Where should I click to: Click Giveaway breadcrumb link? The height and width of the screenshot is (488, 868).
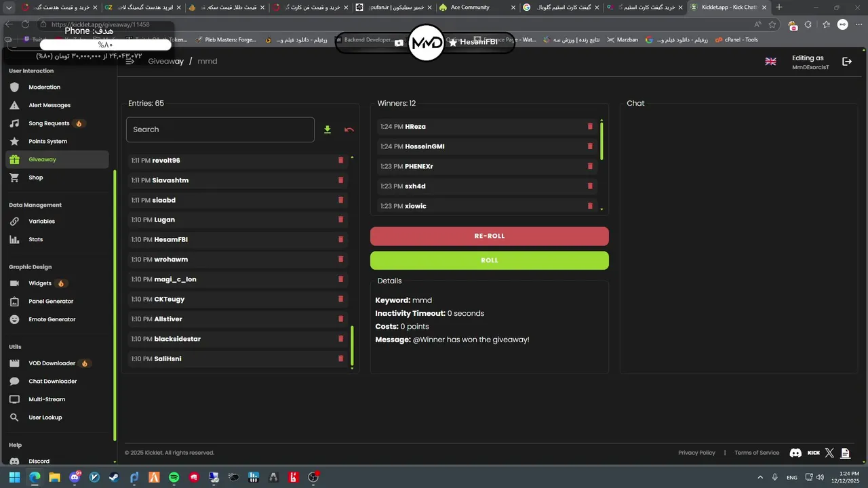(166, 61)
